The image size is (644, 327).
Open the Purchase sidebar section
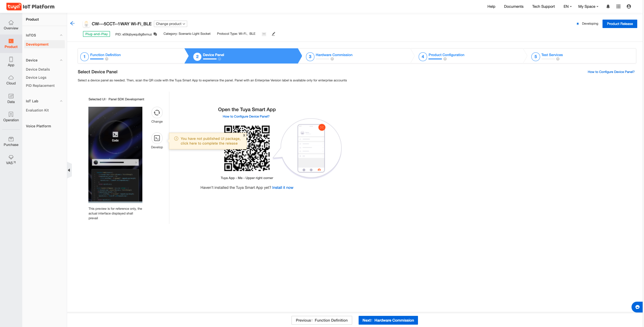click(11, 142)
